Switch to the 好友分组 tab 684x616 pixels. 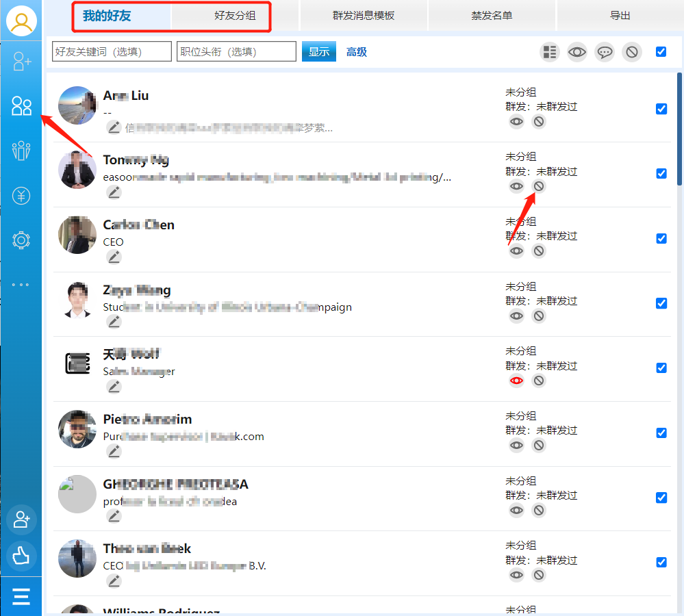tap(235, 16)
